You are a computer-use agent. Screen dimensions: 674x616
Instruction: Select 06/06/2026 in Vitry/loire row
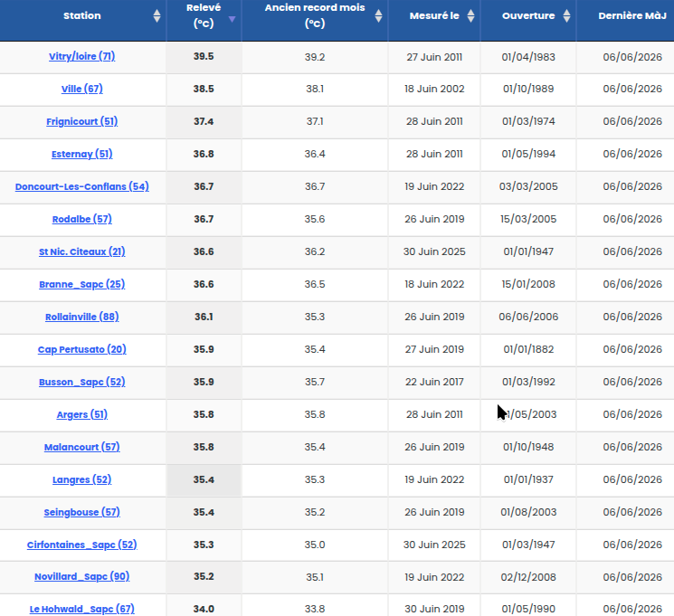click(632, 57)
